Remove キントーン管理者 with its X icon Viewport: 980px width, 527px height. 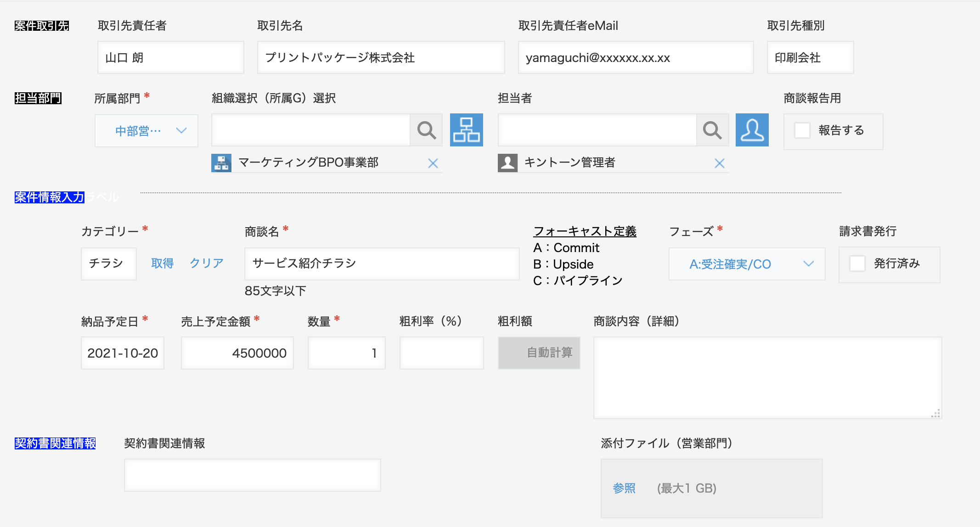[x=719, y=163]
